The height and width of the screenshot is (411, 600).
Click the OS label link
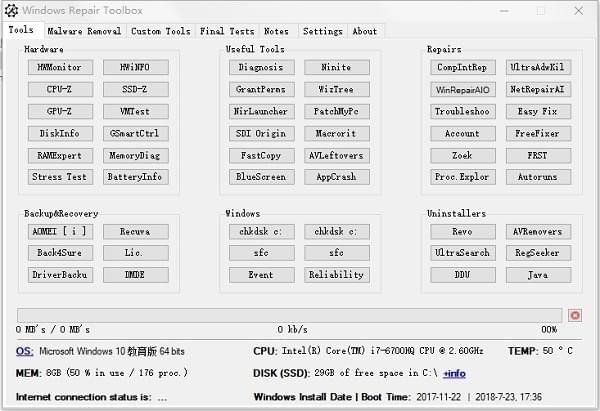[25, 351]
